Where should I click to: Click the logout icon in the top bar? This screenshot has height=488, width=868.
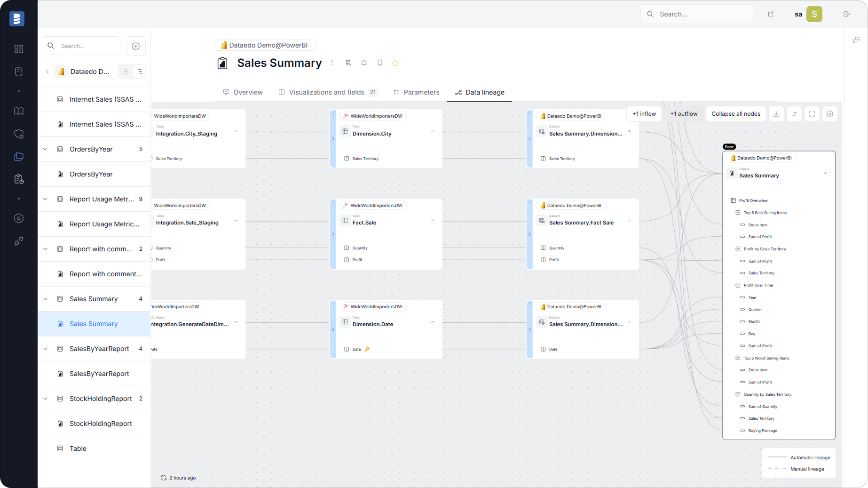click(847, 14)
